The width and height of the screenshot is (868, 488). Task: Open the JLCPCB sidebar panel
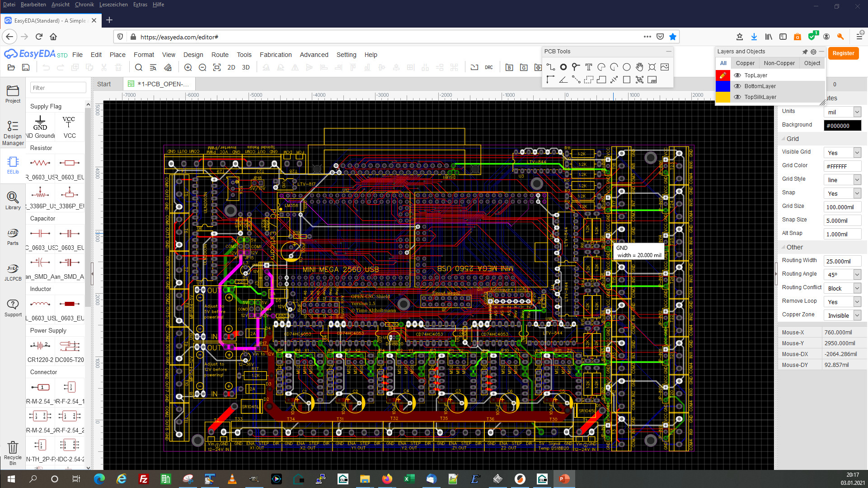coord(13,272)
